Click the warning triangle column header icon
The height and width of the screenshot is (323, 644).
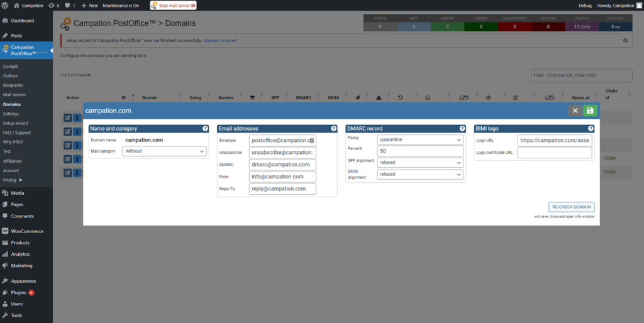pos(379,97)
